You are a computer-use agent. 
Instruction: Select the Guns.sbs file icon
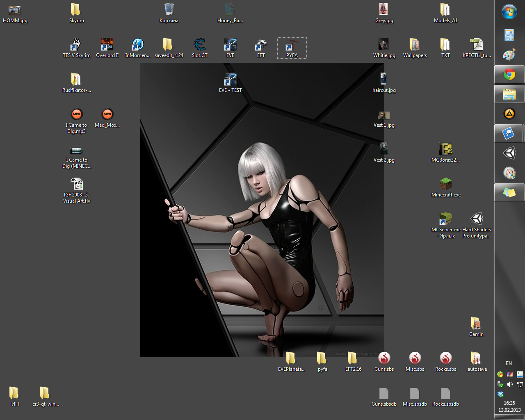(x=384, y=358)
